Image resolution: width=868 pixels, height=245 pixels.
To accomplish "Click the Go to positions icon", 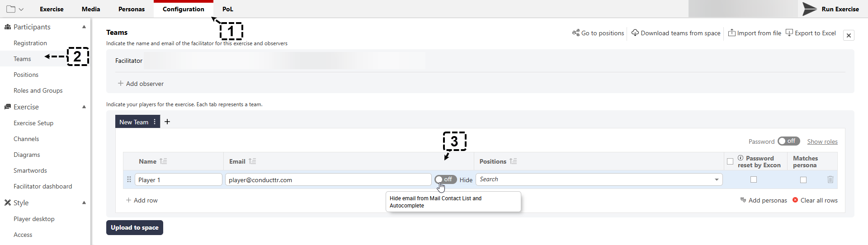I will pyautogui.click(x=576, y=33).
